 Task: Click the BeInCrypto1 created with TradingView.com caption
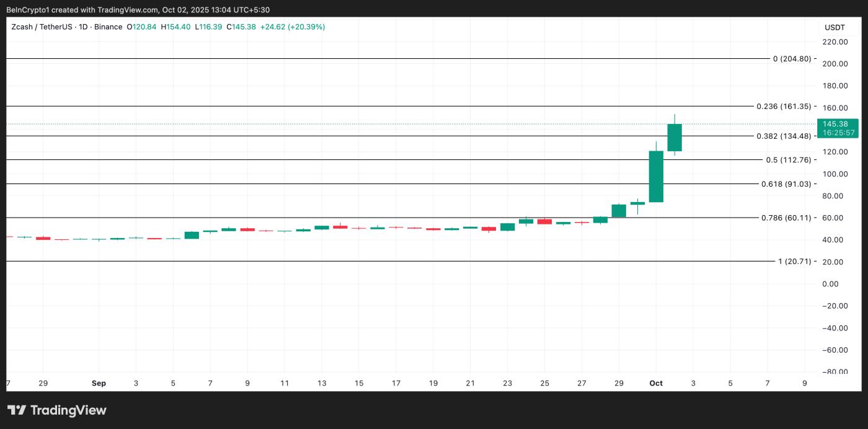(x=138, y=10)
